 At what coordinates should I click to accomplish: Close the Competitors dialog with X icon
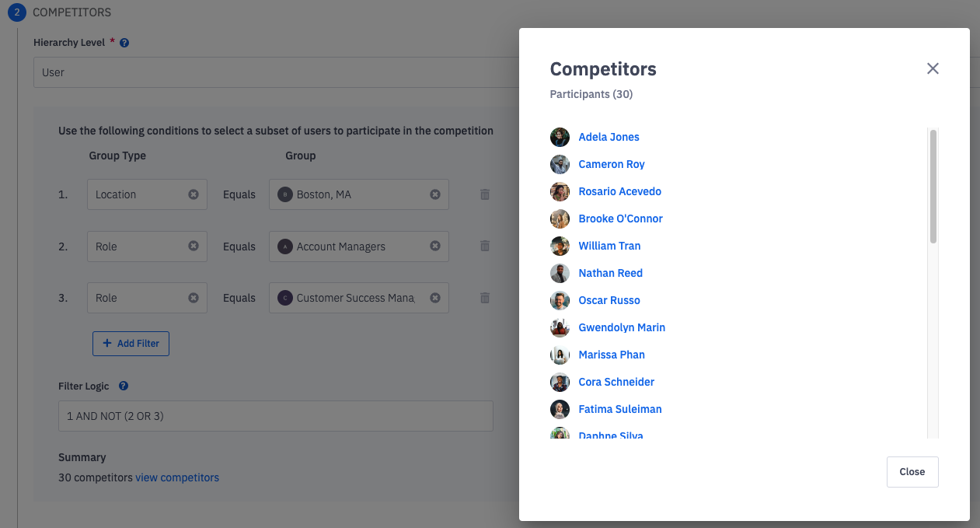933,68
